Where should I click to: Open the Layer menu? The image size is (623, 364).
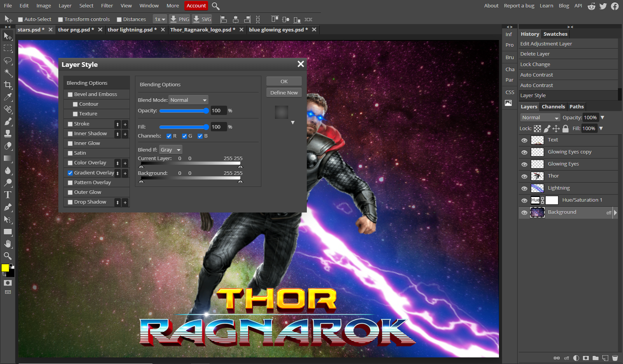point(65,6)
